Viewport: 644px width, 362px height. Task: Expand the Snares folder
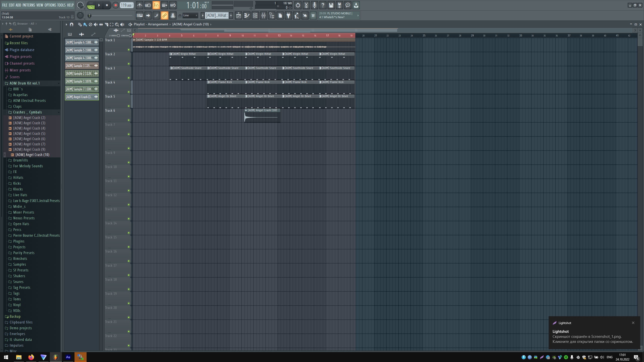[18, 282]
